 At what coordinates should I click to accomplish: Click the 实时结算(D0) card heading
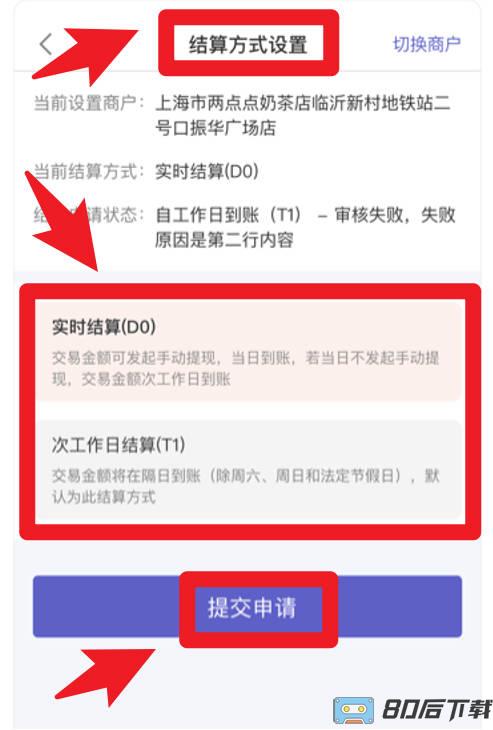point(104,327)
